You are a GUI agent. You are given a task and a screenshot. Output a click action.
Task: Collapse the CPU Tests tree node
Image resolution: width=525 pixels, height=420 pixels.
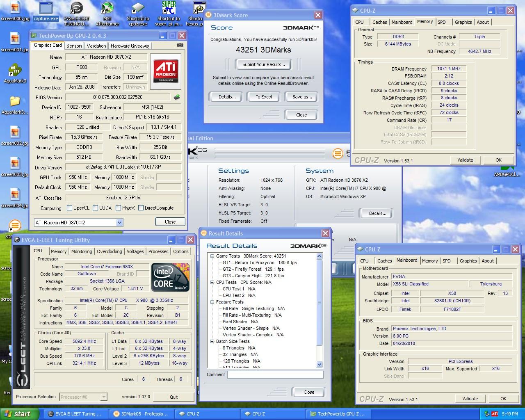point(212,282)
